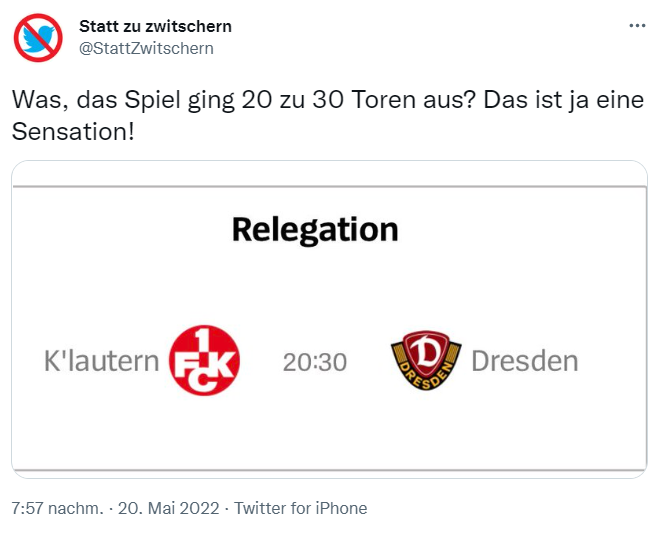Click the 'Dresden' team name text
The width and height of the screenshot is (661, 535).
coord(524,360)
